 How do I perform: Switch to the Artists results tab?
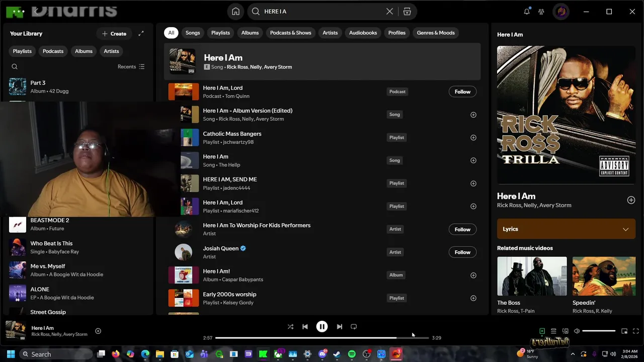tap(330, 33)
